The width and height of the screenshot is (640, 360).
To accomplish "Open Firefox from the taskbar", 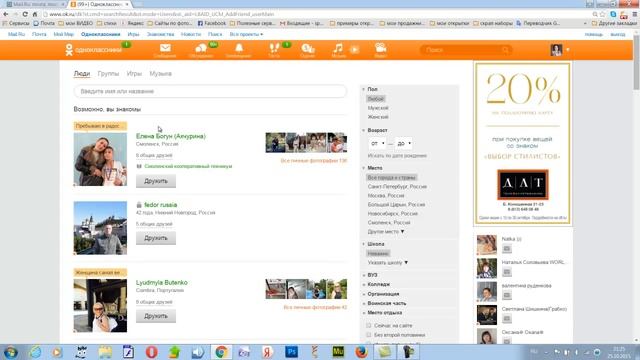I will pos(361,351).
